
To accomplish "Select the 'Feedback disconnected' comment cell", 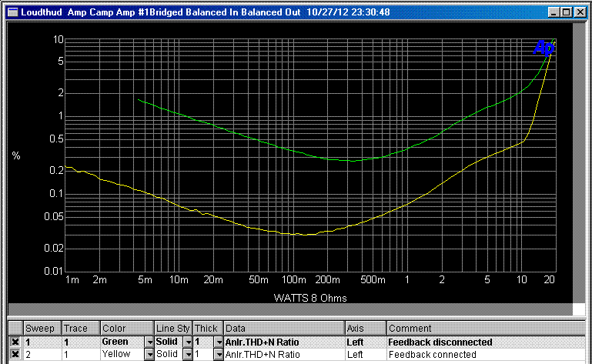I will click(486, 342).
